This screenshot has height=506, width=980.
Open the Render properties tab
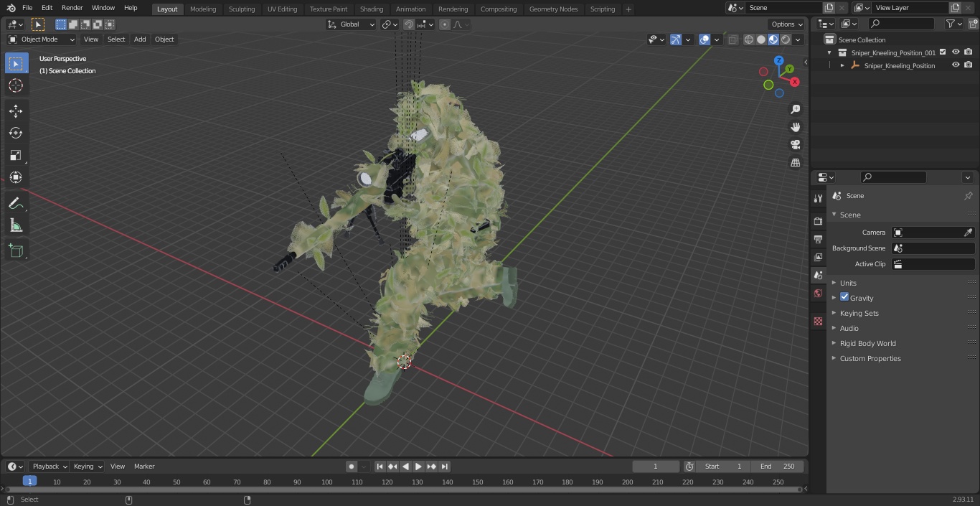818,221
